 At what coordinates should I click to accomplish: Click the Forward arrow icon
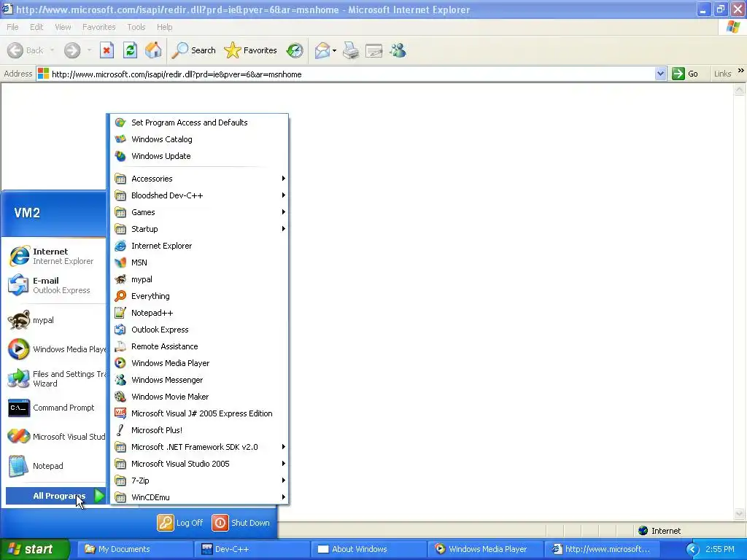coord(72,50)
